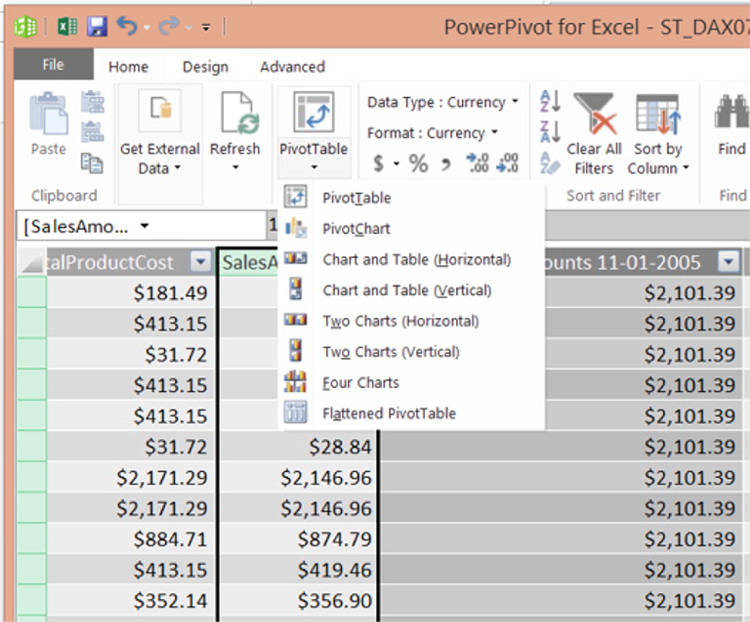Image resolution: width=750 pixels, height=622 pixels.
Task: Click the increase decimal places icon
Action: 477,163
